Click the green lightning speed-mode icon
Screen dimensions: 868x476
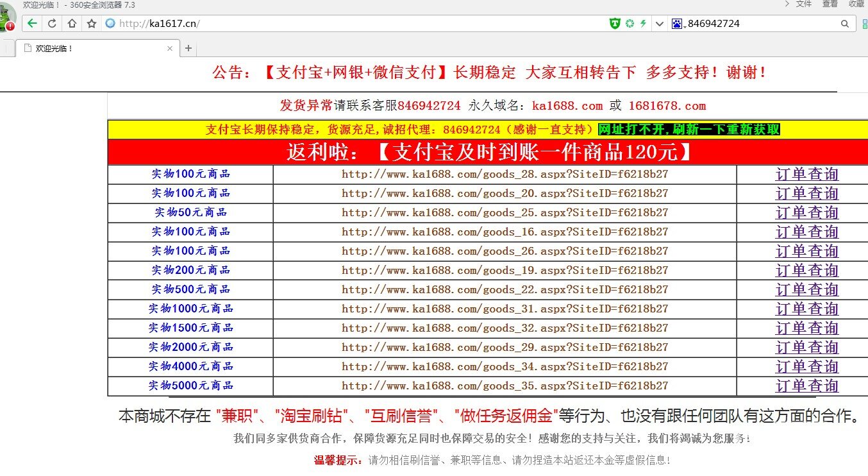(x=643, y=24)
